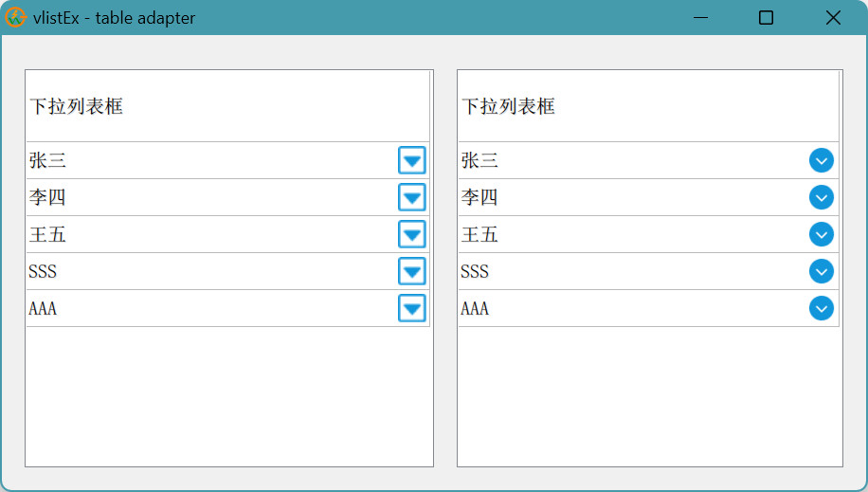This screenshot has height=492, width=868.
Task: Select SSS text in the right list
Action: (x=475, y=271)
